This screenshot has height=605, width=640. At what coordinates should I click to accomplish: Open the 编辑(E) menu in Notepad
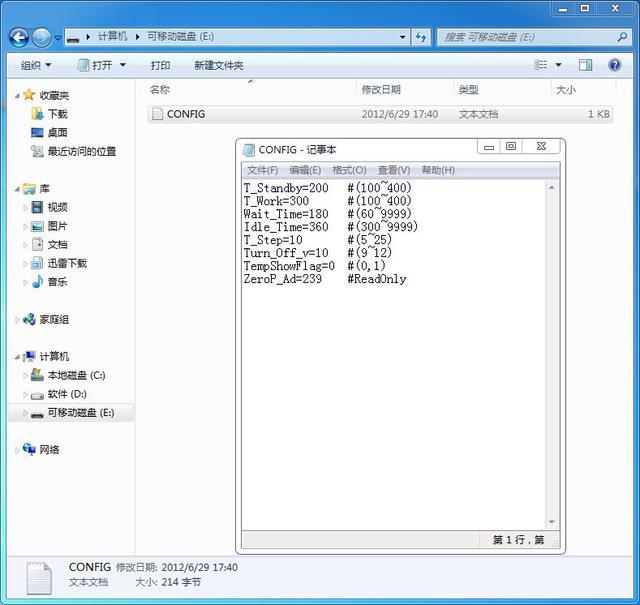pos(305,170)
